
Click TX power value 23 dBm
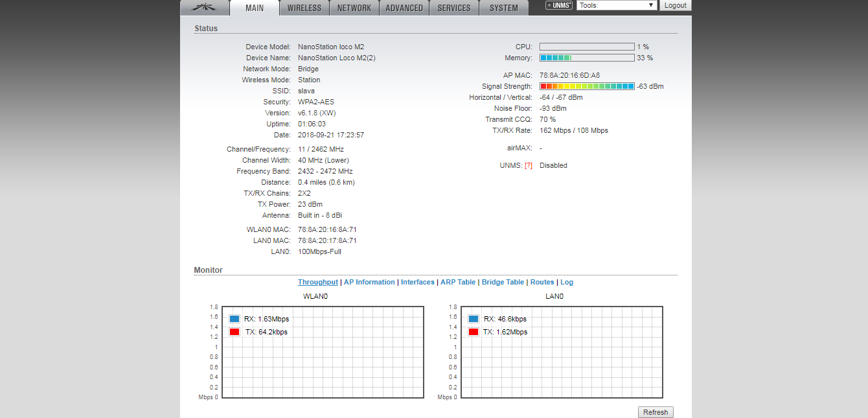[x=310, y=204]
